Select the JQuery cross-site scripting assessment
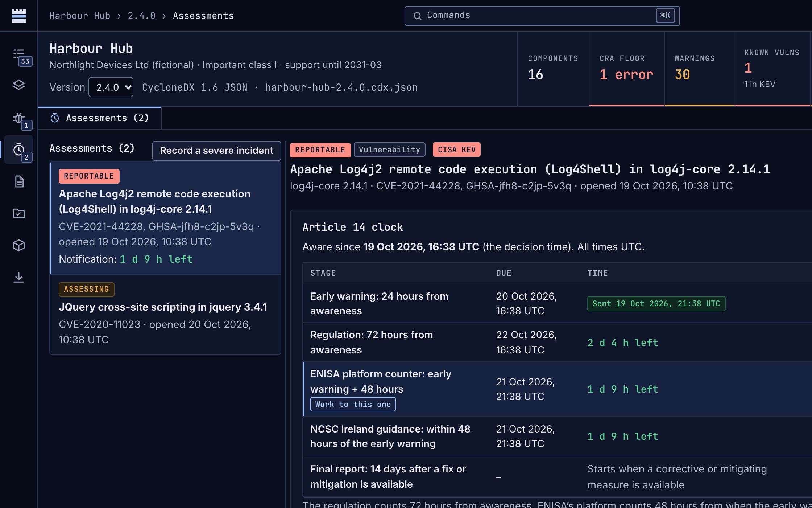Image resolution: width=812 pixels, height=508 pixels. [165, 315]
